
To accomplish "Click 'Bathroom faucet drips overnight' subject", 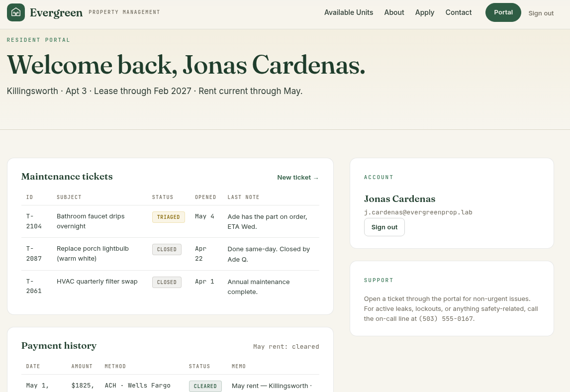I will 91,221.
